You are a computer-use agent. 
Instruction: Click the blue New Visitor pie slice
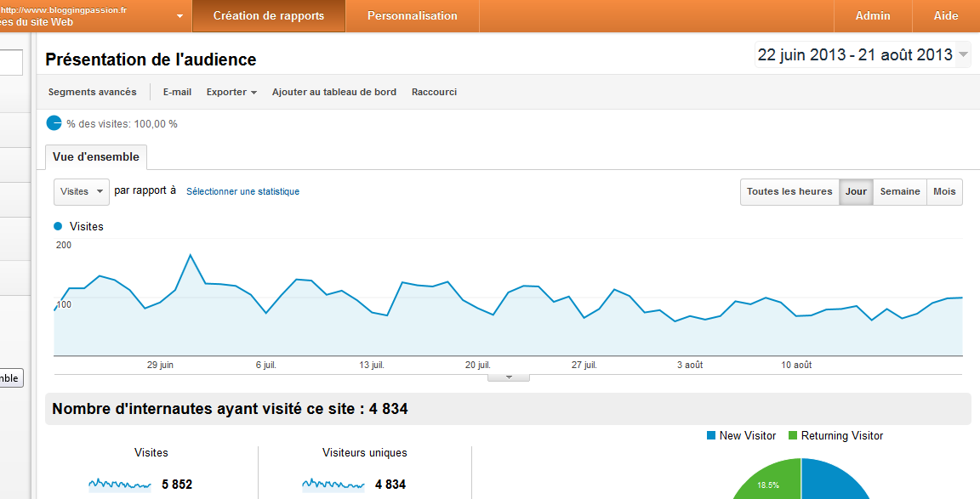pyautogui.click(x=831, y=481)
